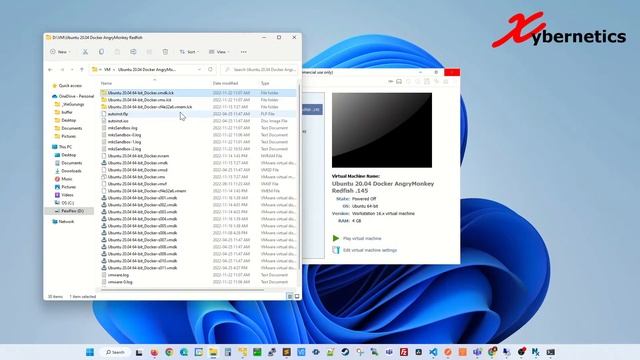This screenshot has height=360, width=640.
Task: Click the settings icon beside Edit virtual machine
Action: tap(336, 250)
